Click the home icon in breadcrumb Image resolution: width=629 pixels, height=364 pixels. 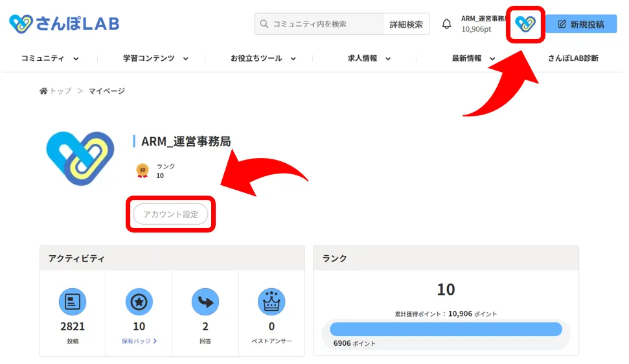coord(43,91)
